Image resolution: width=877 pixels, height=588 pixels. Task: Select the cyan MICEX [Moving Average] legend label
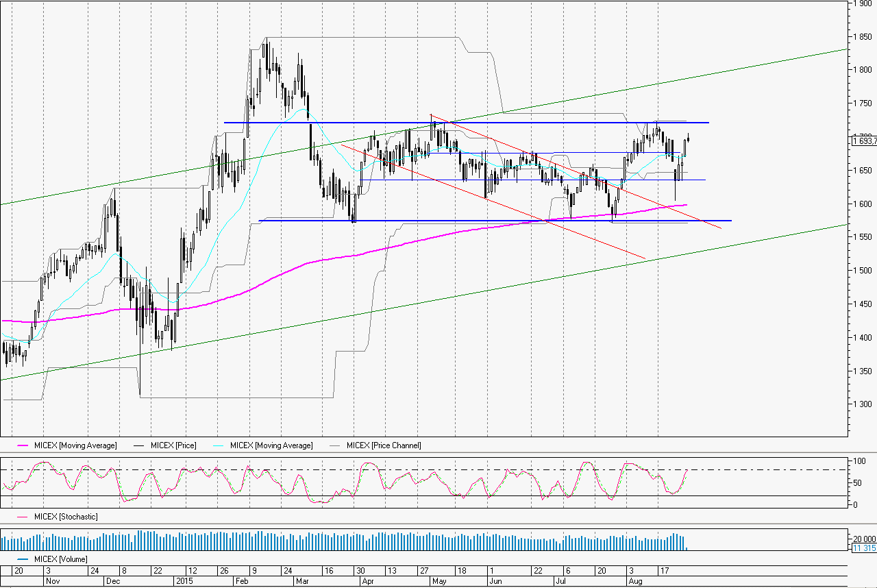[271, 445]
